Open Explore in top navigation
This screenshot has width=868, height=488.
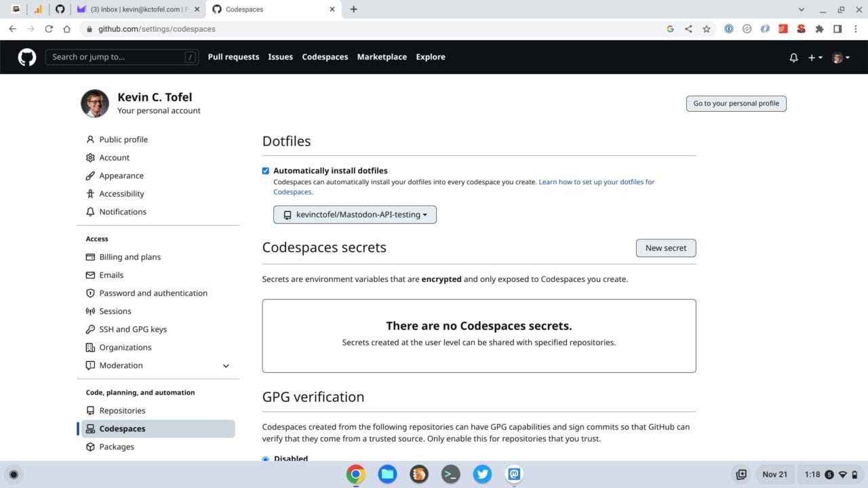431,57
